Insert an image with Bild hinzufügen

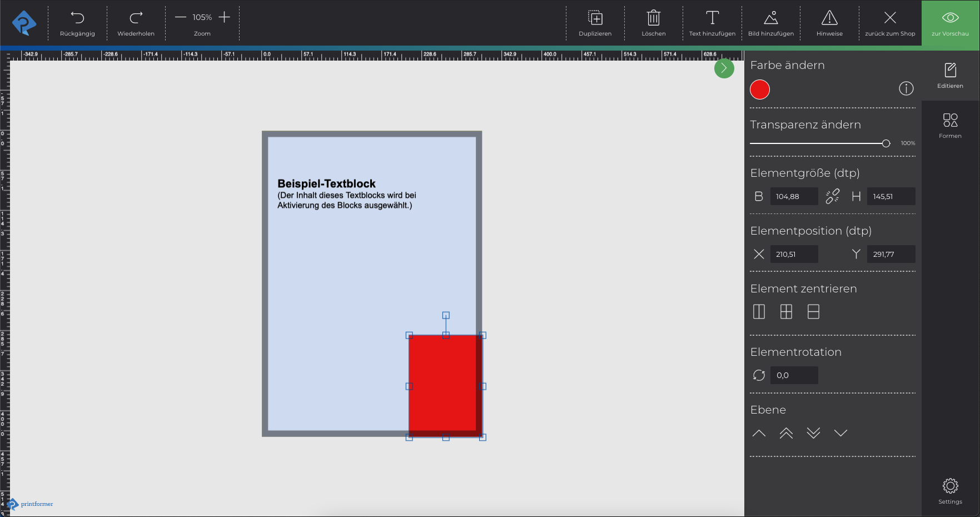[770, 18]
